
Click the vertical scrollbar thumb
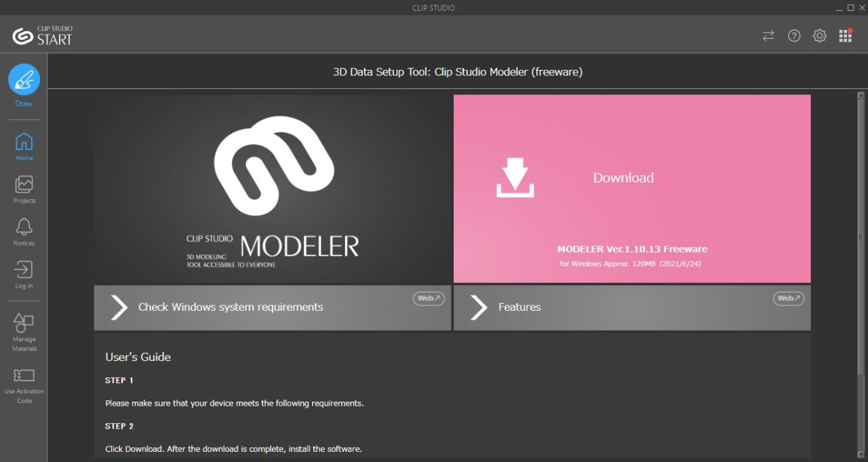click(861, 237)
